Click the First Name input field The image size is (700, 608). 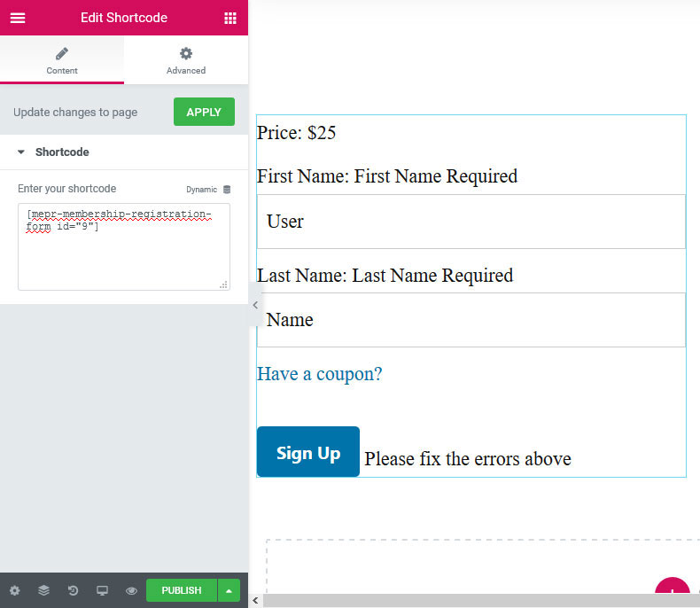click(x=471, y=222)
